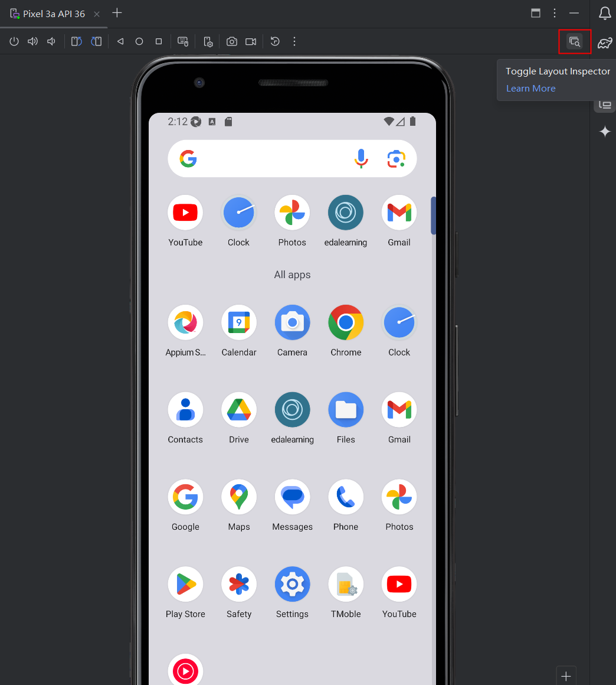Launch the Chrome app

pyautogui.click(x=346, y=331)
